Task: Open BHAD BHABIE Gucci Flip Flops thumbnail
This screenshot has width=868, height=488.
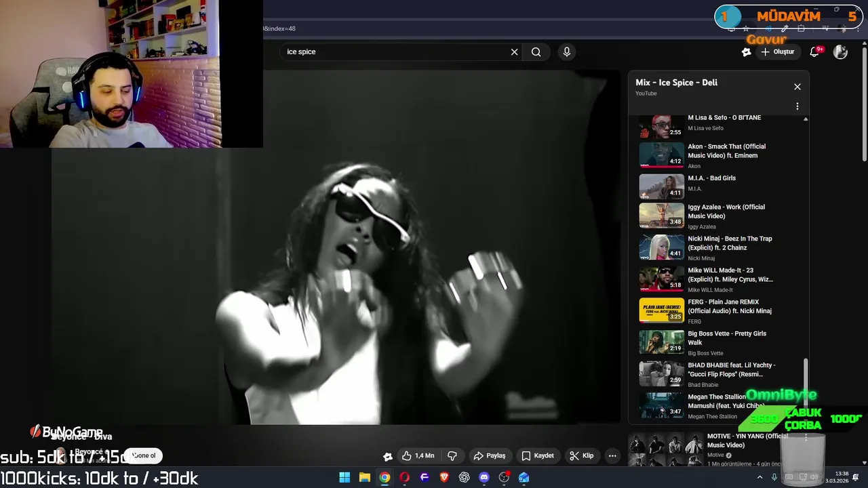Action: (661, 373)
